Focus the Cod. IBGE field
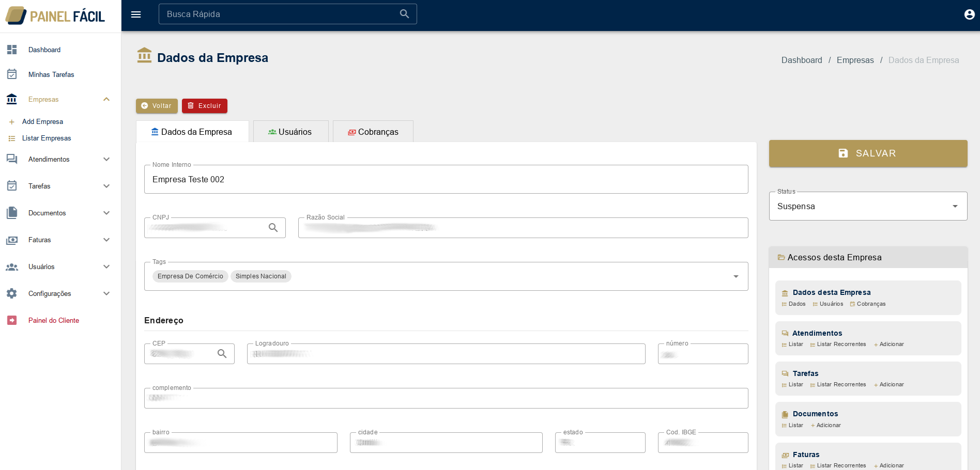Screen dimensions: 980x470 pyautogui.click(x=703, y=443)
